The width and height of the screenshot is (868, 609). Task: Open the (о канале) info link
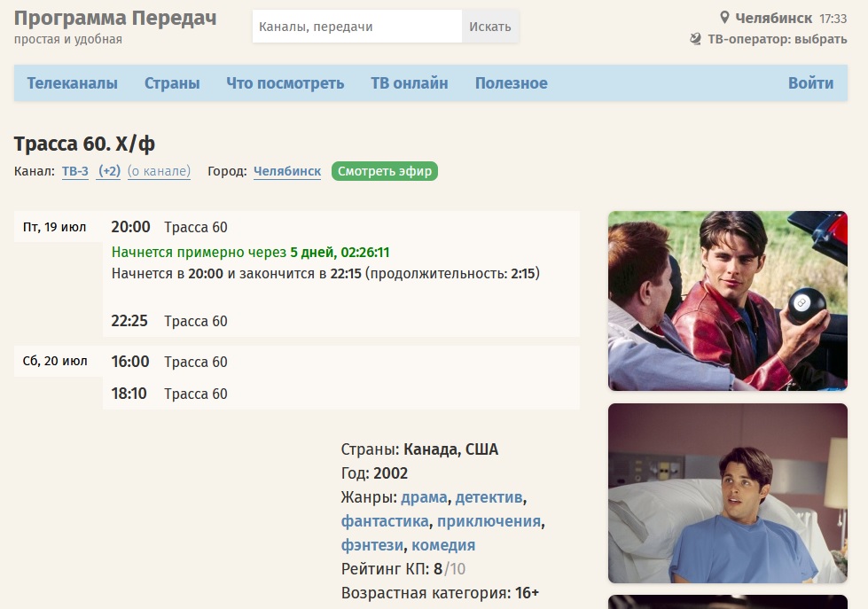(x=159, y=171)
